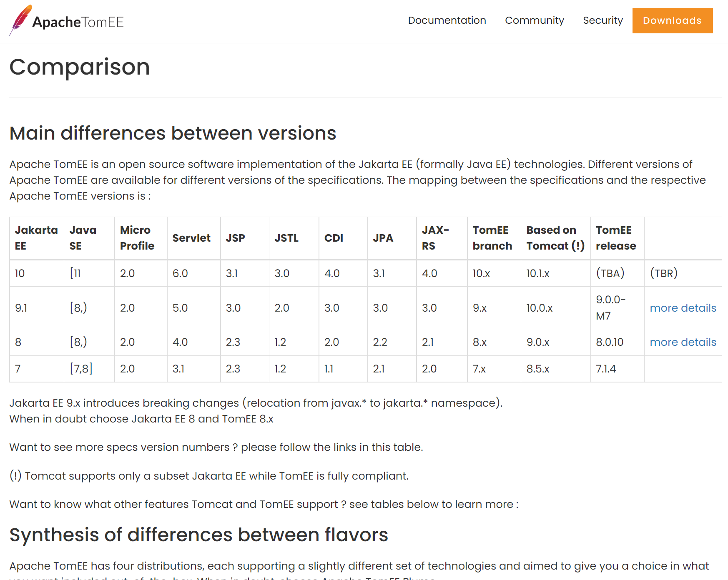The image size is (728, 580).
Task: Click the TomEE release column header
Action: click(618, 238)
